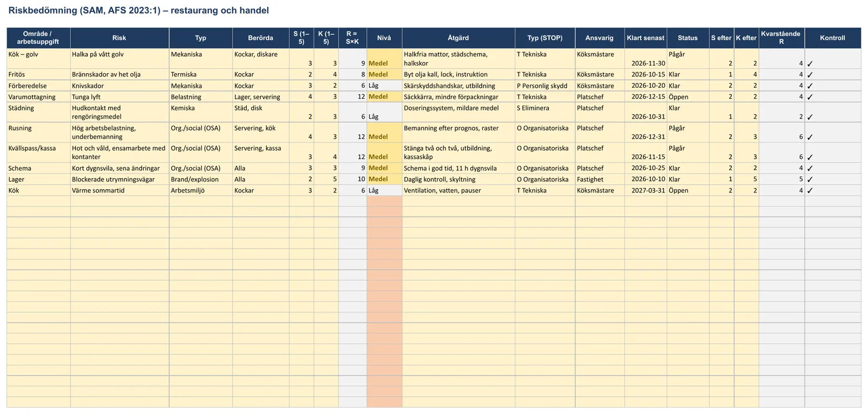Screen dimensions: 868x414
Task: Select the 'Berörda' column header
Action: click(x=260, y=38)
